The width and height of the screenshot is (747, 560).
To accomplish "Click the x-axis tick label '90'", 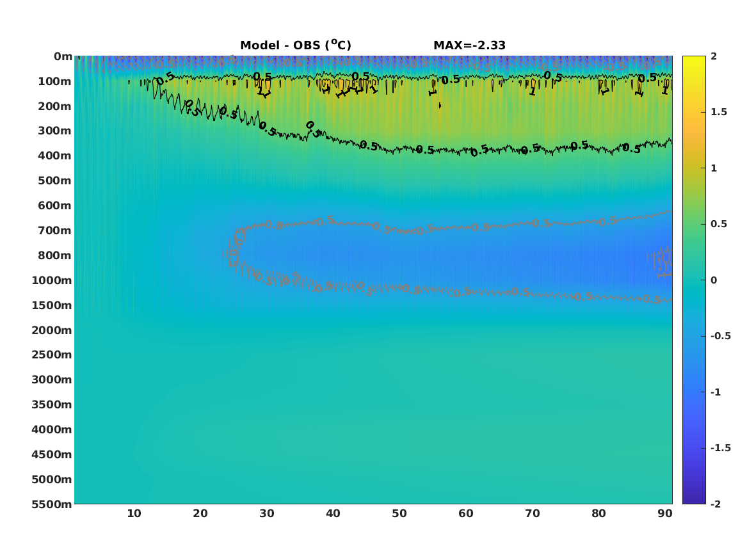I will pyautogui.click(x=665, y=513).
